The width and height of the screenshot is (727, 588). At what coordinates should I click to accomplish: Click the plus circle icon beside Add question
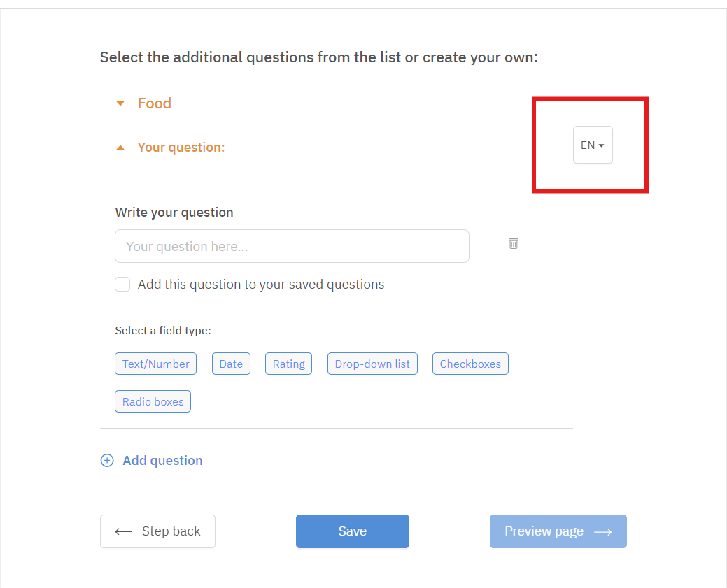(107, 460)
